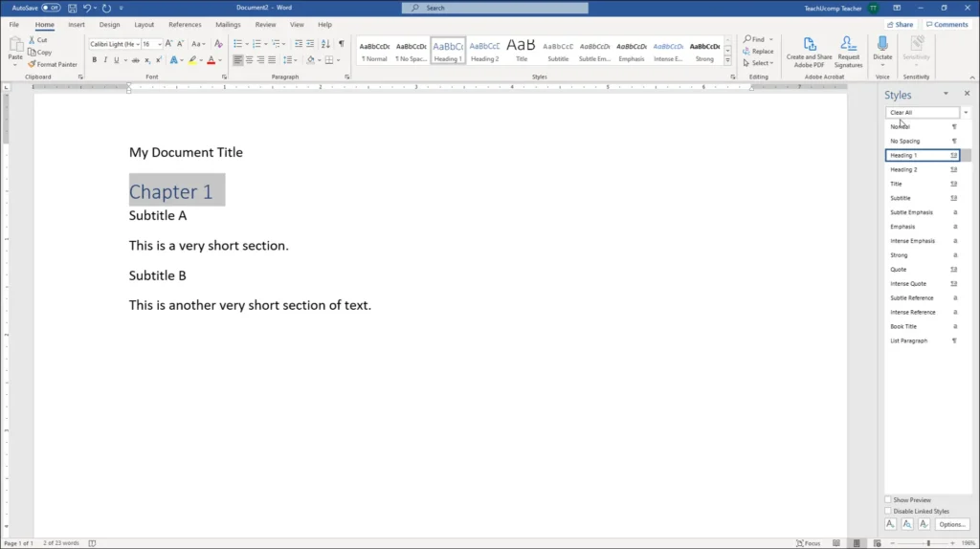Switch to the Insert tab
This screenshot has width=980, height=549.
click(x=77, y=25)
